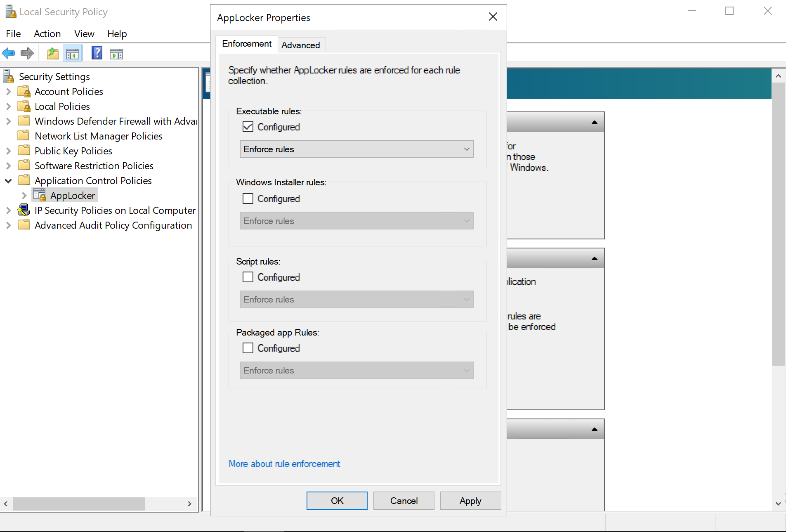The image size is (786, 532).
Task: Expand Software Restriction Policies node
Action: 9,166
